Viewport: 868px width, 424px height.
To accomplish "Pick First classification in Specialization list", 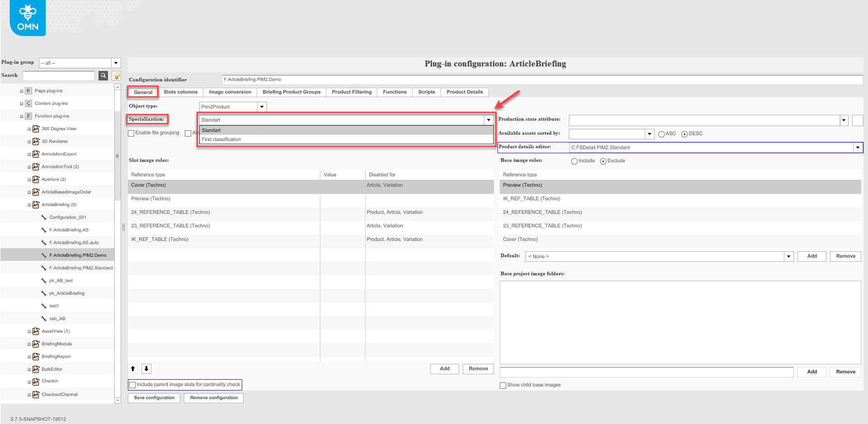I will point(221,139).
